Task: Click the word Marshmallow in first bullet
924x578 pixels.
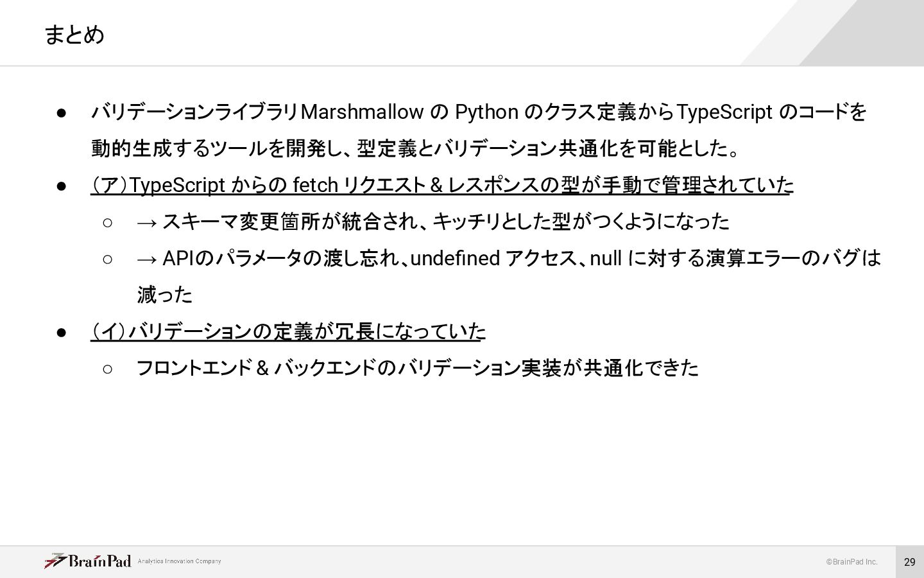Action: (x=362, y=112)
